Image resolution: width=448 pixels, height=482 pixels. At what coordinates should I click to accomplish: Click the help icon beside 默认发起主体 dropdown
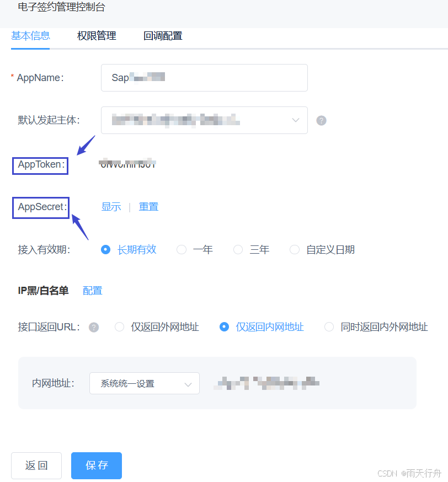tap(321, 120)
